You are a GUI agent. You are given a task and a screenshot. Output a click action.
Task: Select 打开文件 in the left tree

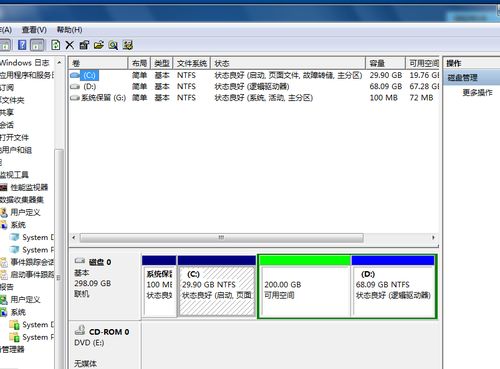point(14,137)
